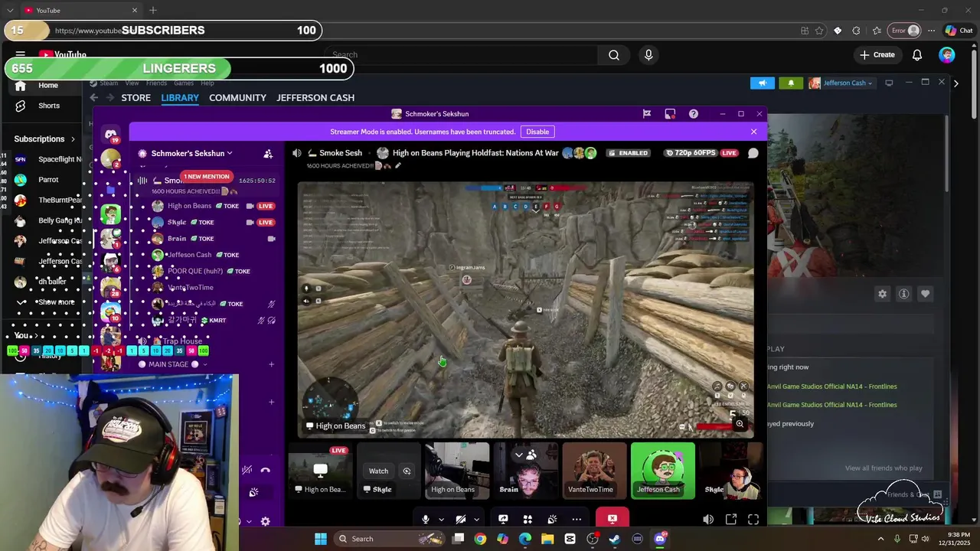Disable Streamer Mode in banner

[537, 132]
